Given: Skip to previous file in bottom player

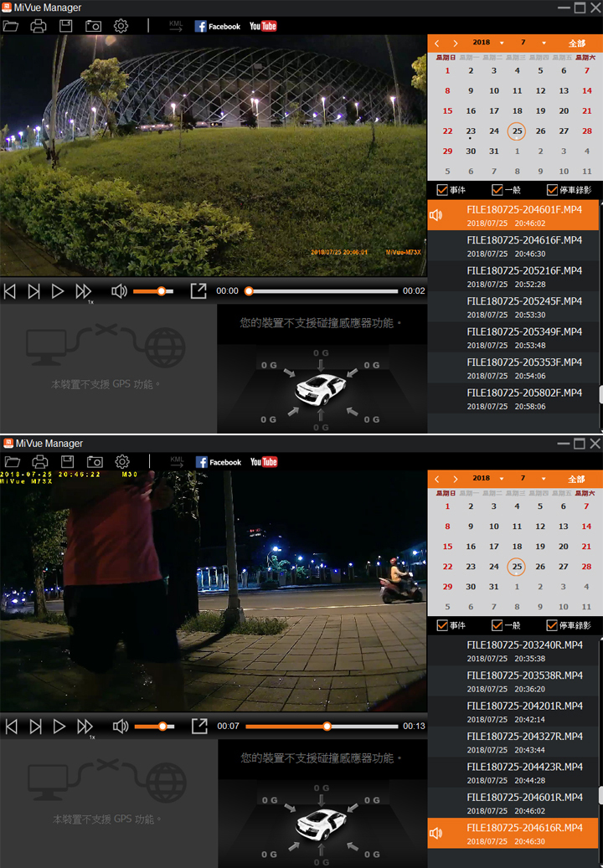Looking at the screenshot, I should click(11, 727).
